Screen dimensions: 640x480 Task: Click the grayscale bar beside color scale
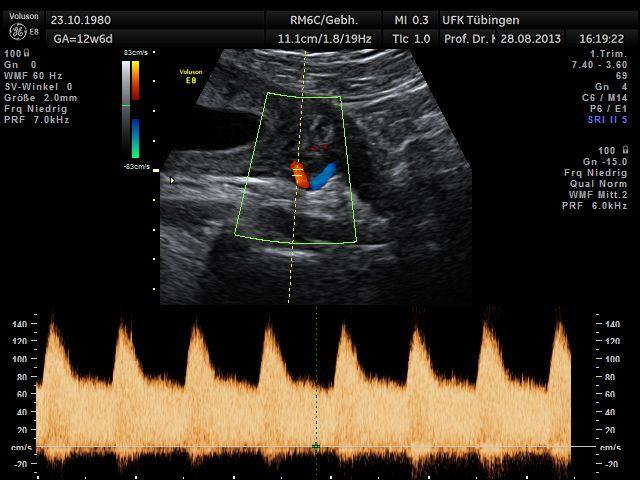pos(125,82)
